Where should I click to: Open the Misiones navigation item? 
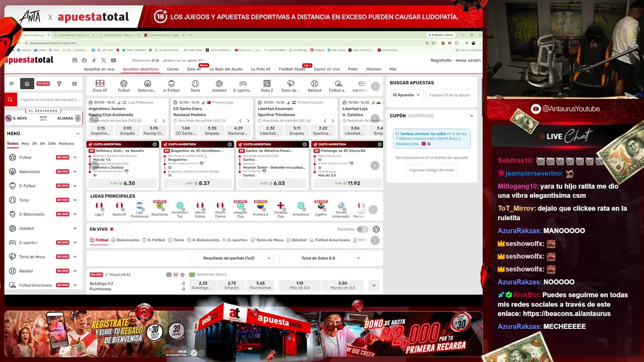374,69
